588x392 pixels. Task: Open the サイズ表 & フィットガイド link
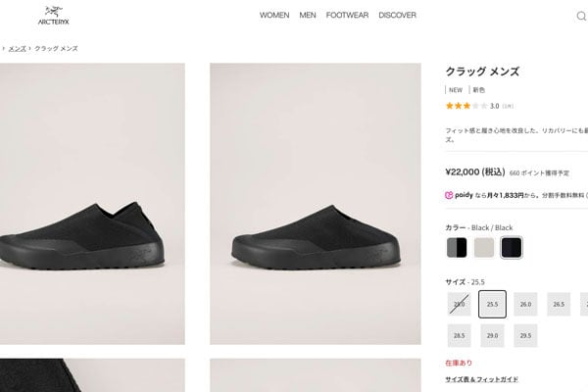tap(482, 379)
